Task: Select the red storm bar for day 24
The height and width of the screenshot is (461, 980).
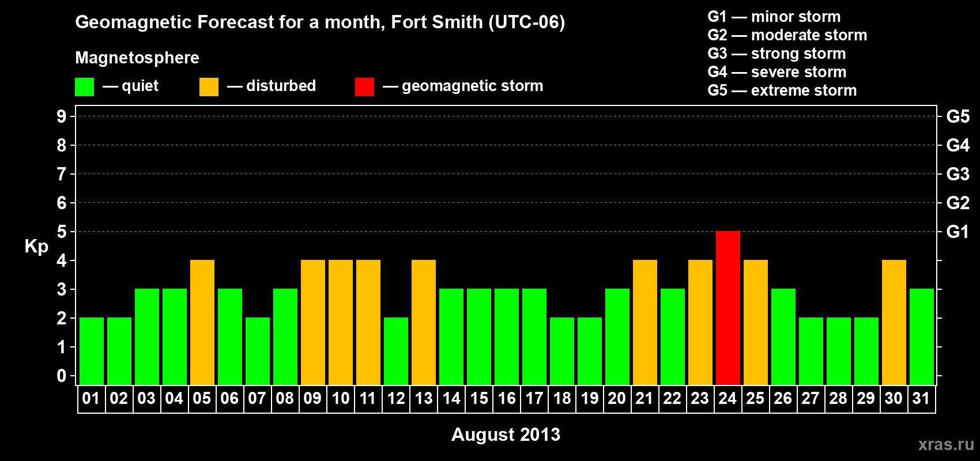Action: pyautogui.click(x=728, y=308)
